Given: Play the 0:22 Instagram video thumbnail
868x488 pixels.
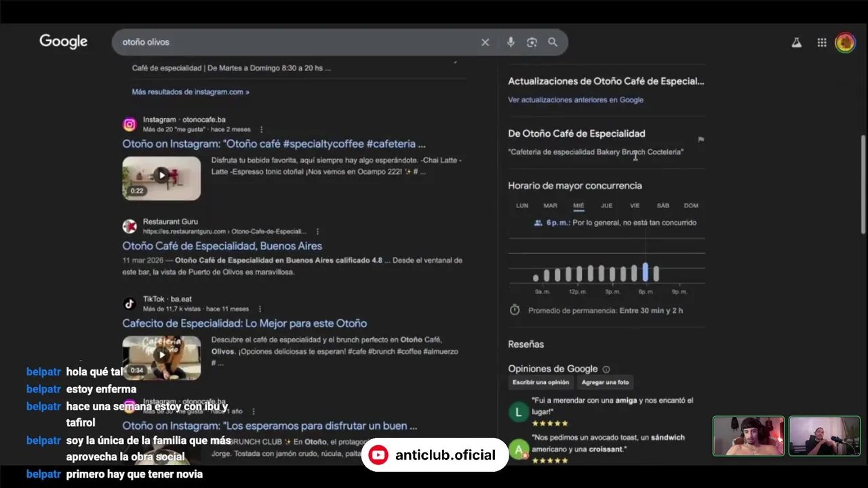Looking at the screenshot, I should click(161, 178).
